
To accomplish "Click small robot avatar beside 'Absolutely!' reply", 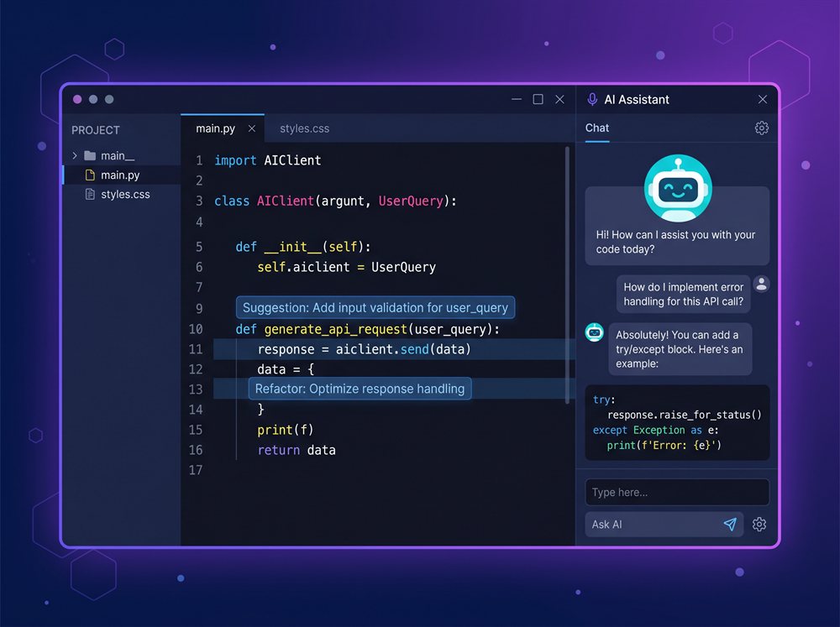I will click(594, 332).
